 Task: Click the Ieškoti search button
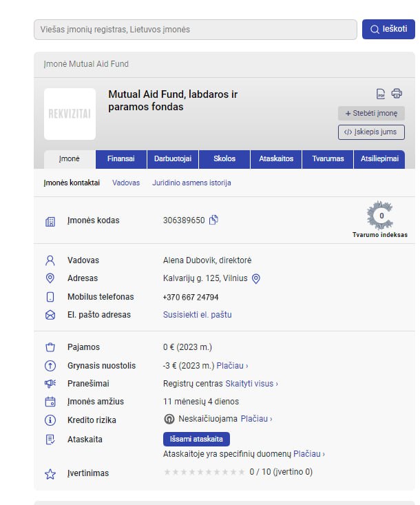click(x=388, y=30)
